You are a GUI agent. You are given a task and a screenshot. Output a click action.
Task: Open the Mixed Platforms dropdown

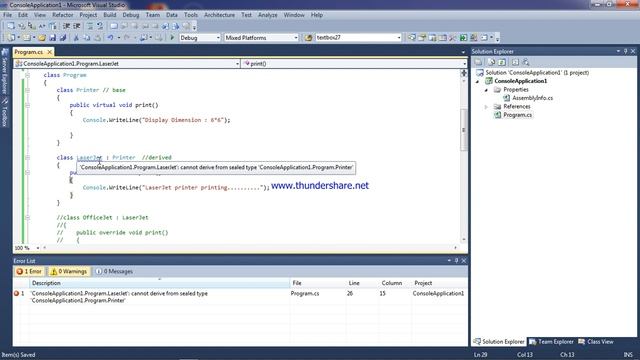coord(296,38)
